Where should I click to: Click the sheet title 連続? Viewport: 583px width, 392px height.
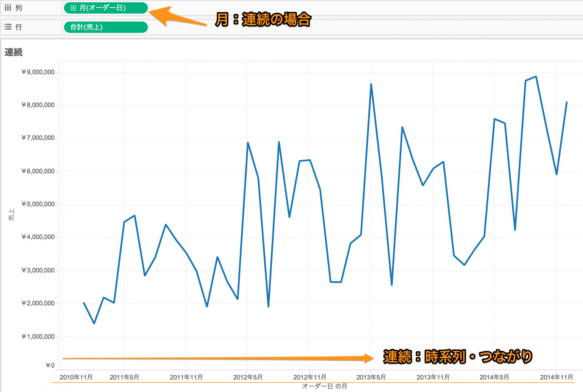point(13,52)
